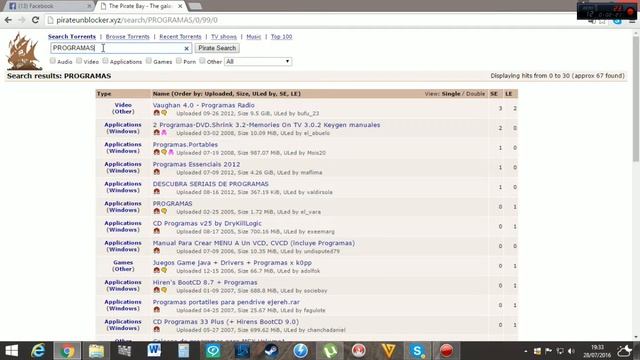
Task: Tick the Applications checkbox
Action: point(105,61)
